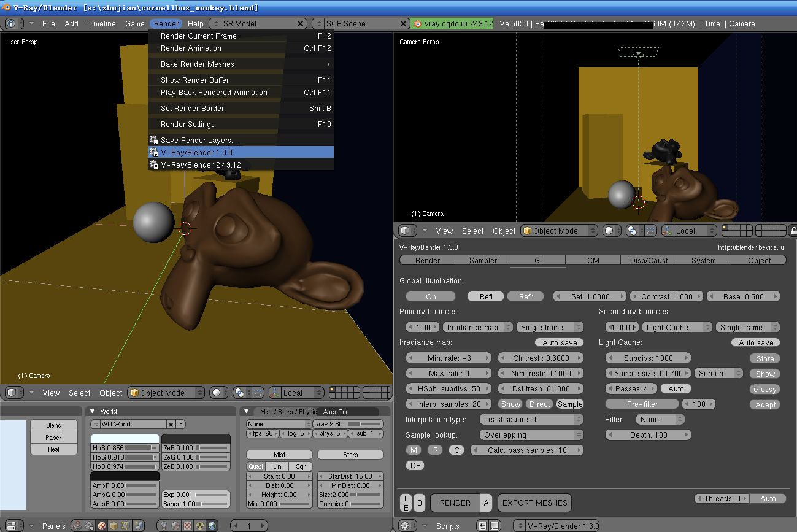The width and height of the screenshot is (797, 532).
Task: Open Sample lookup Overlapping dropdown
Action: tap(531, 434)
